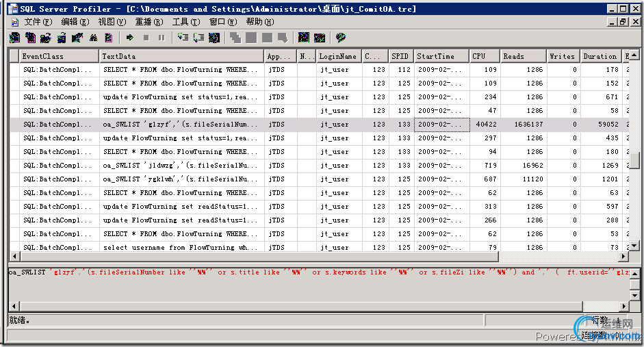
Task: Select the oa_SWLIST 'ygklwh' TextData row
Action: coord(181,179)
